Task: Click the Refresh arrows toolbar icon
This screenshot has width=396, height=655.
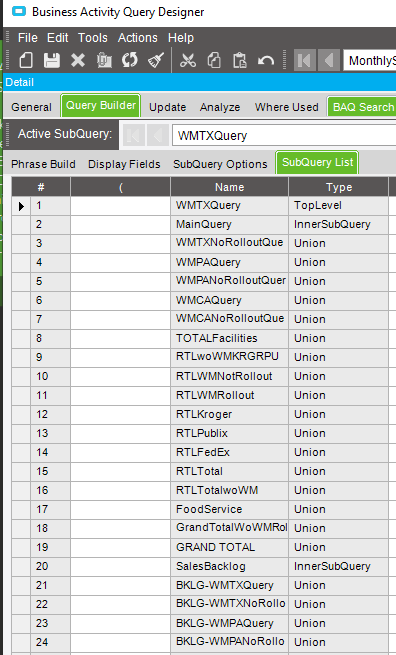Action: point(130,60)
